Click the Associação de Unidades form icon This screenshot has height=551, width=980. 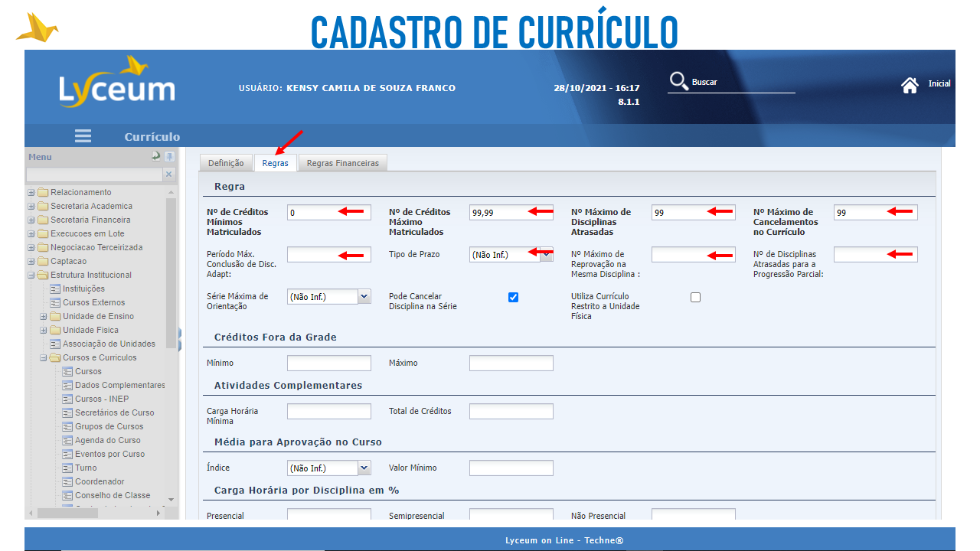(55, 344)
